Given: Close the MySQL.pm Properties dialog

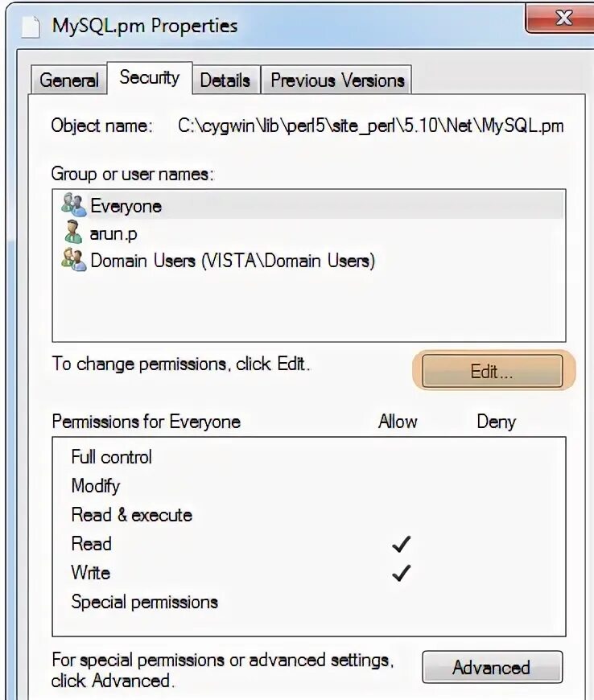Looking at the screenshot, I should [563, 17].
